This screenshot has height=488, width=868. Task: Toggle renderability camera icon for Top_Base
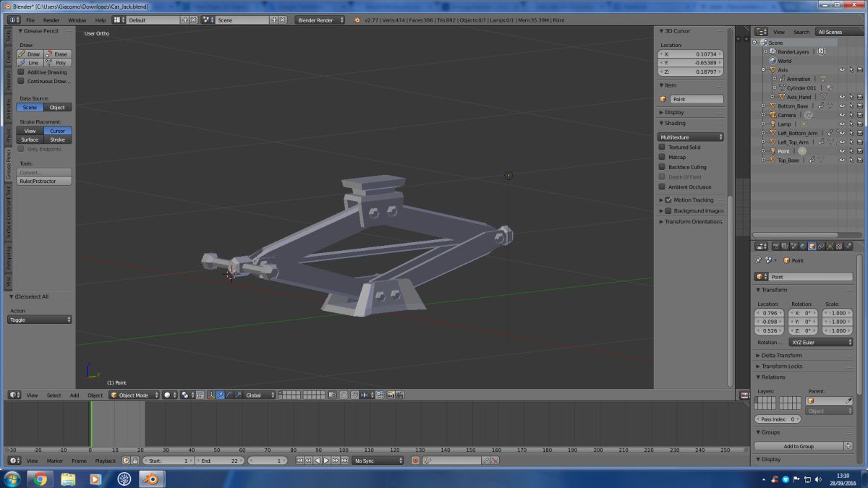point(859,160)
